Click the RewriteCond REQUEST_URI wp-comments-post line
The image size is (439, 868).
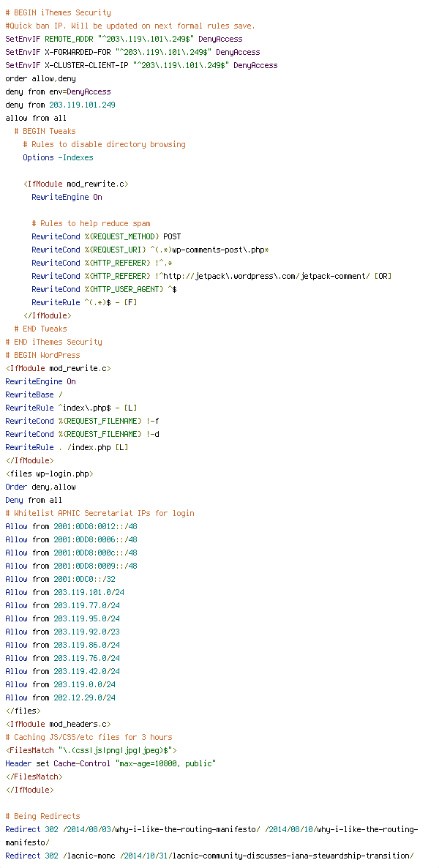(150, 250)
